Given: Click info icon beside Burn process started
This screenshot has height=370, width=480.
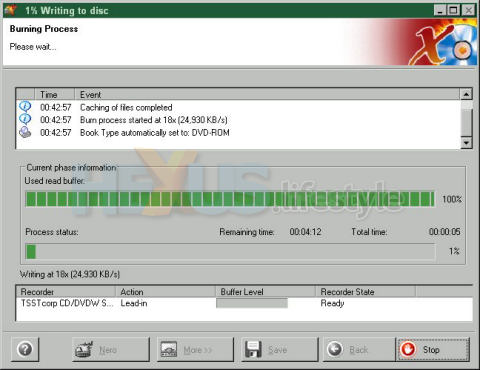Looking at the screenshot, I should 25,119.
